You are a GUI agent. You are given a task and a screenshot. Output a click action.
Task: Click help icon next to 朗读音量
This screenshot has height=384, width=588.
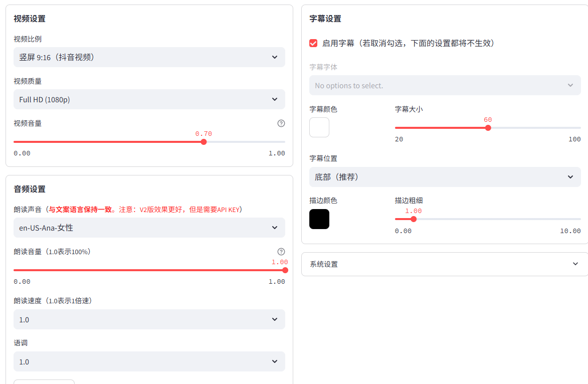[x=281, y=252]
